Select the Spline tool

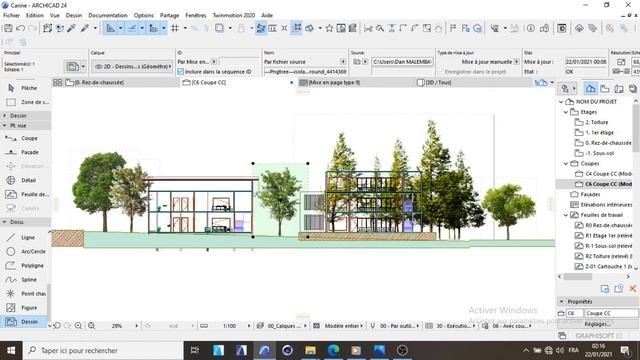coord(24,280)
